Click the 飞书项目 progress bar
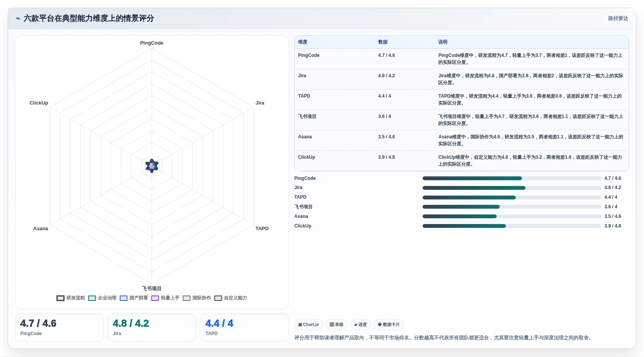This screenshot has width=644, height=357. click(512, 207)
